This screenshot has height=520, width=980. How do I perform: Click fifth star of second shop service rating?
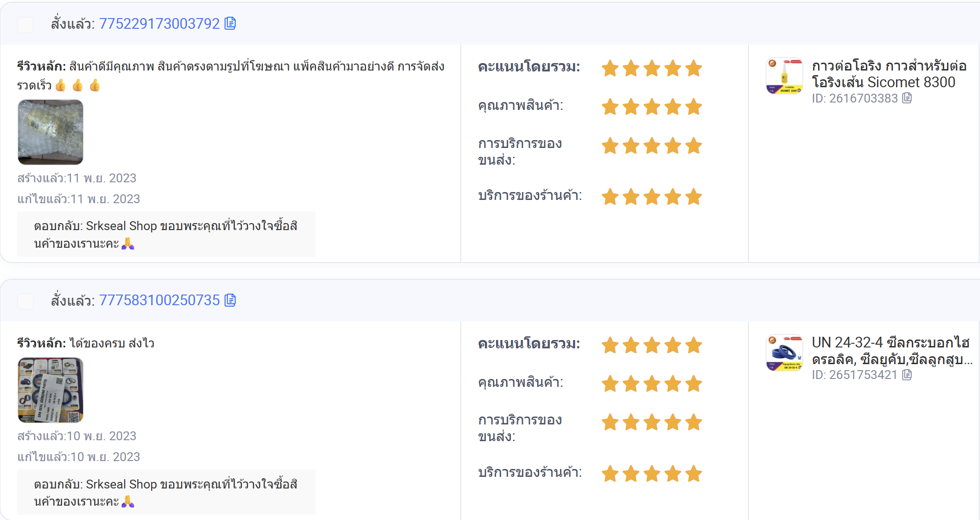694,474
